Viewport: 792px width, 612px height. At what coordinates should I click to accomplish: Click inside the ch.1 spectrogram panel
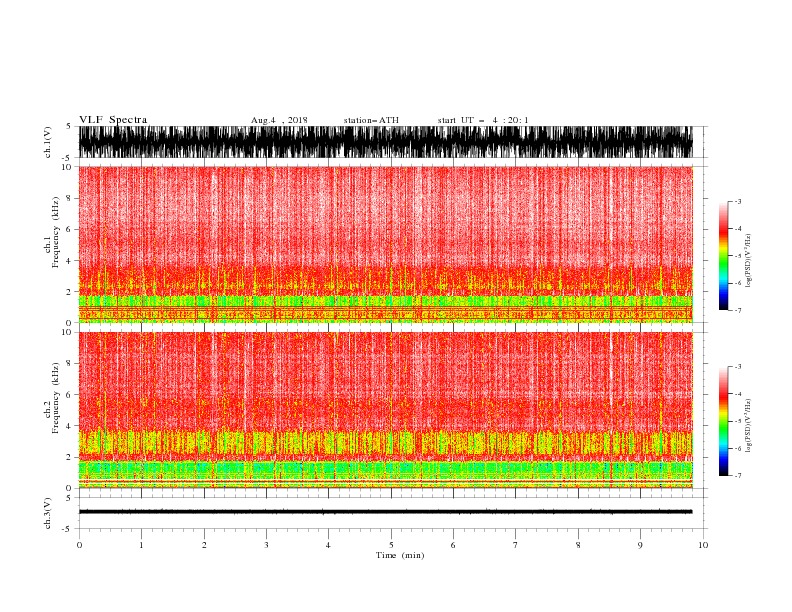pos(386,244)
